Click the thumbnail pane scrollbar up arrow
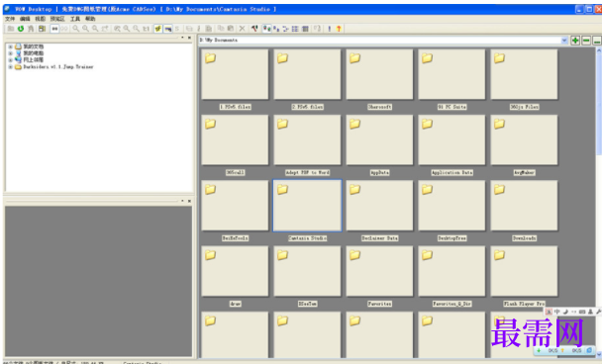The image size is (602, 364). (599, 50)
